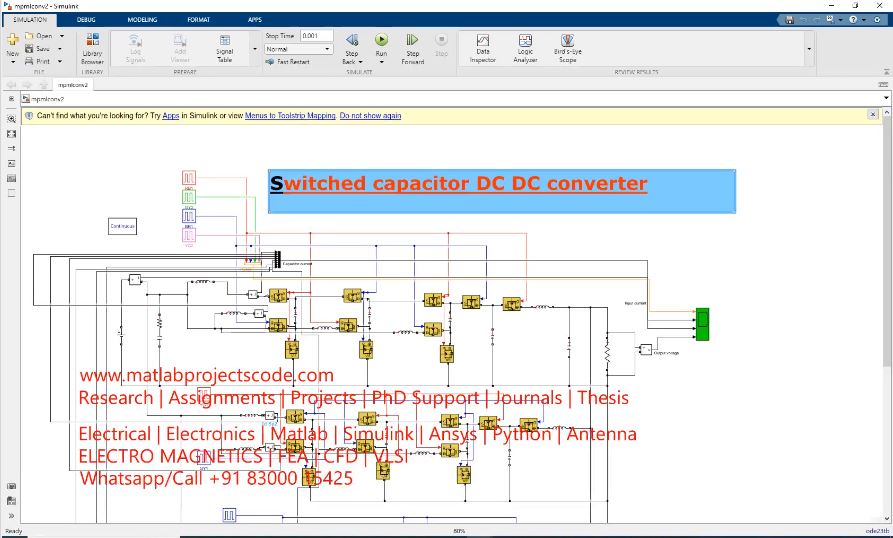Click the mpmlconv2 breadcrumb in address bar

47,99
